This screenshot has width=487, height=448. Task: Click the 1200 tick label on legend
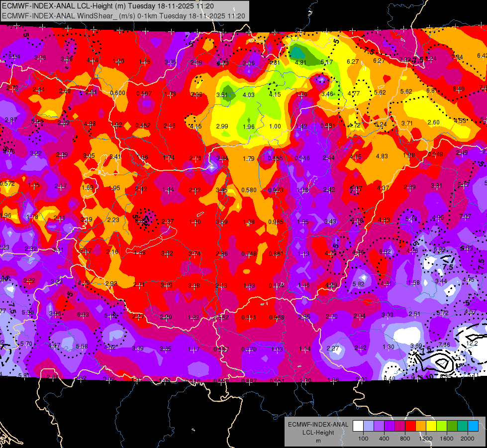[425, 439]
